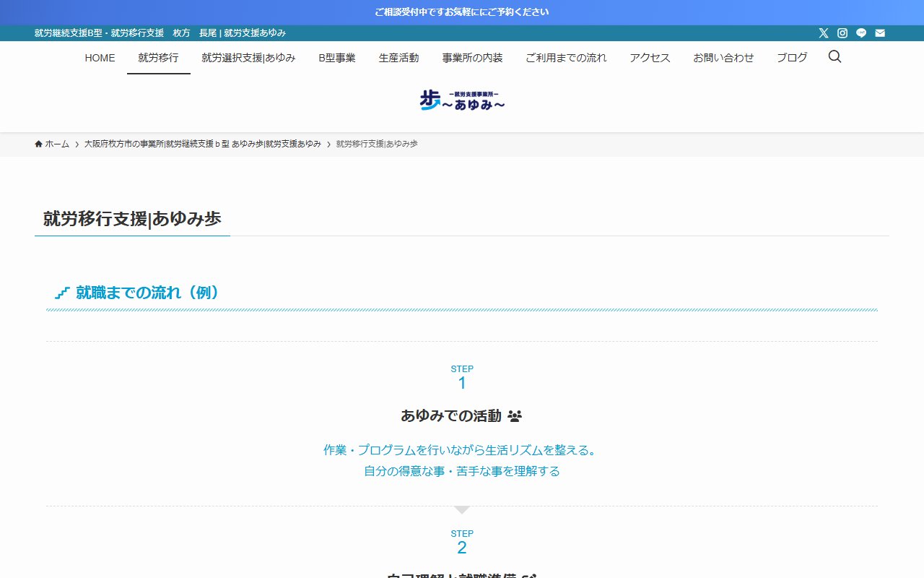Click the ご相談受付中 announcement banner

[462, 12]
